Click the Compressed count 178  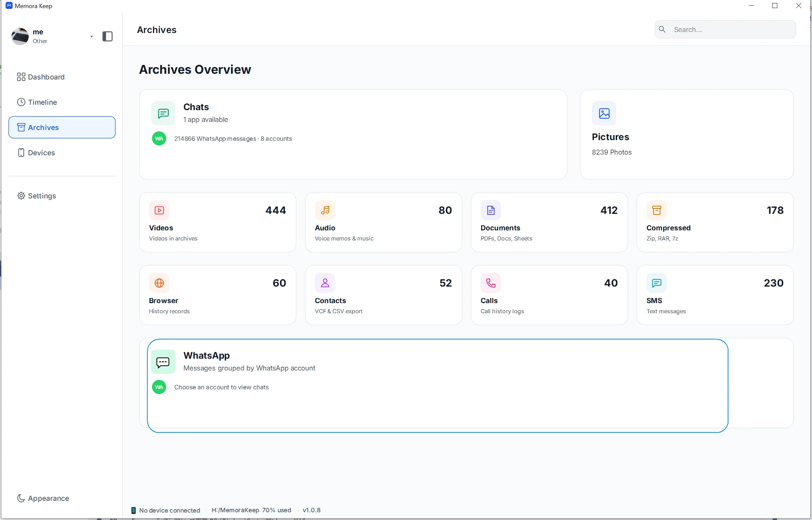pyautogui.click(x=775, y=210)
